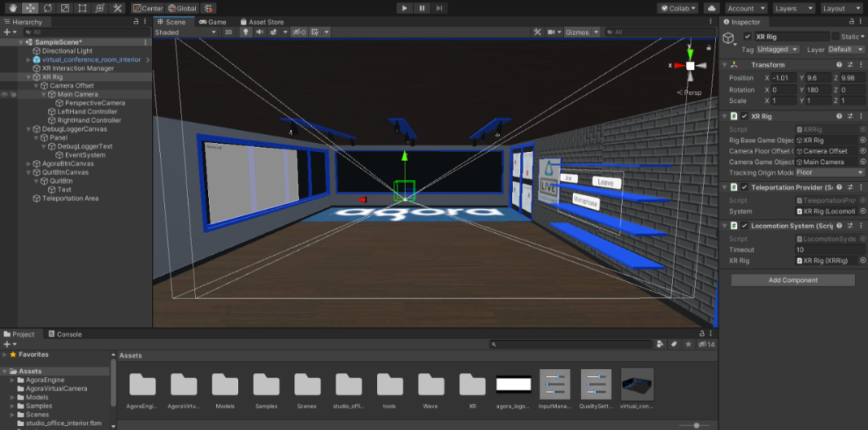Open the Account dropdown
The image size is (868, 430).
click(746, 8)
